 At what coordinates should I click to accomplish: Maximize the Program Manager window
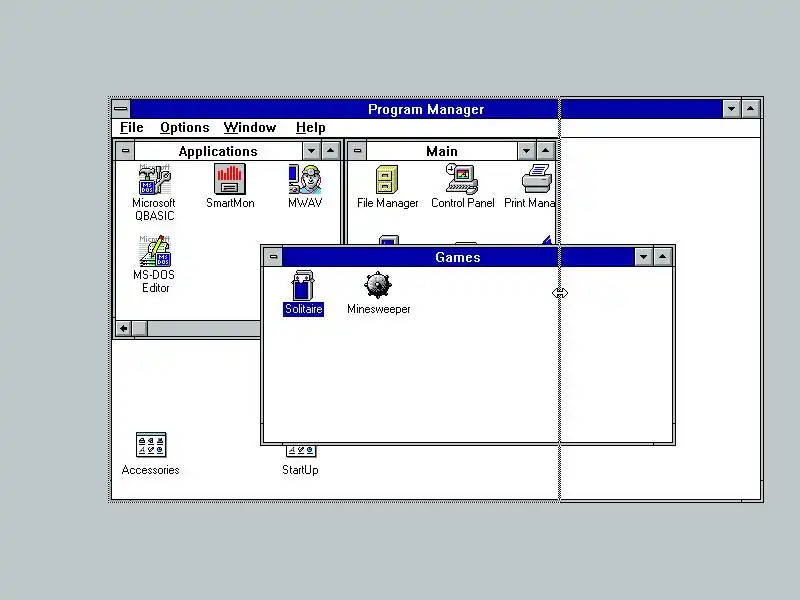(x=751, y=109)
